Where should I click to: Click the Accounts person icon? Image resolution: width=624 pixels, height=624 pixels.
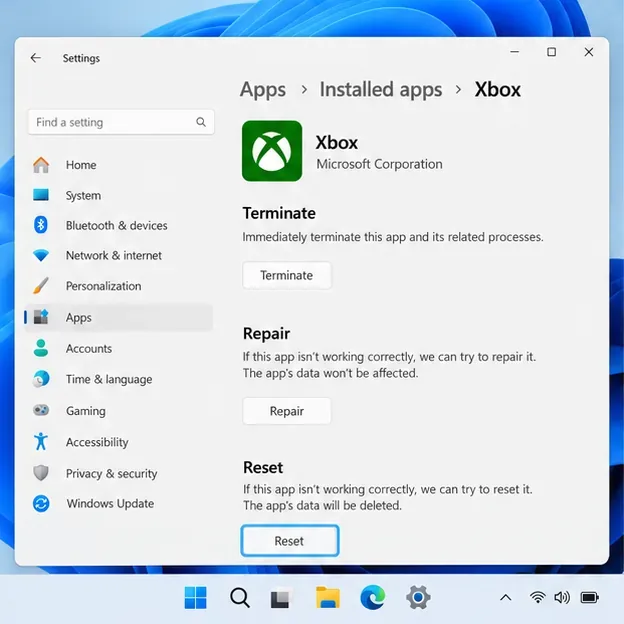(41, 348)
